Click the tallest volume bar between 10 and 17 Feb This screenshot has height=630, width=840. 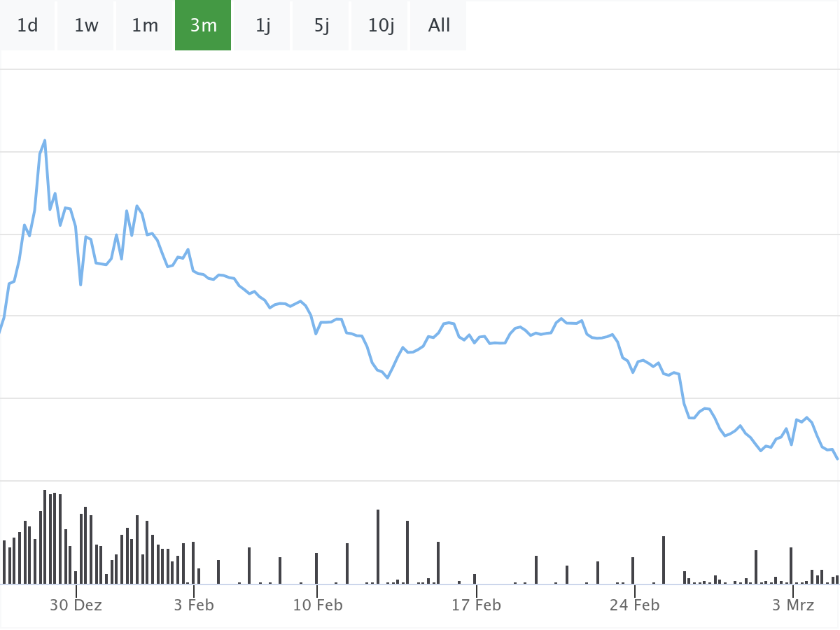(378, 546)
